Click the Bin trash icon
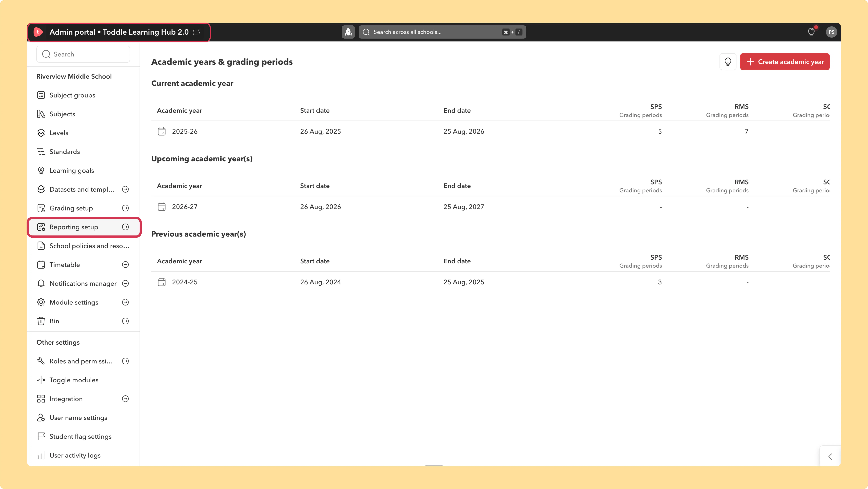 click(x=41, y=321)
